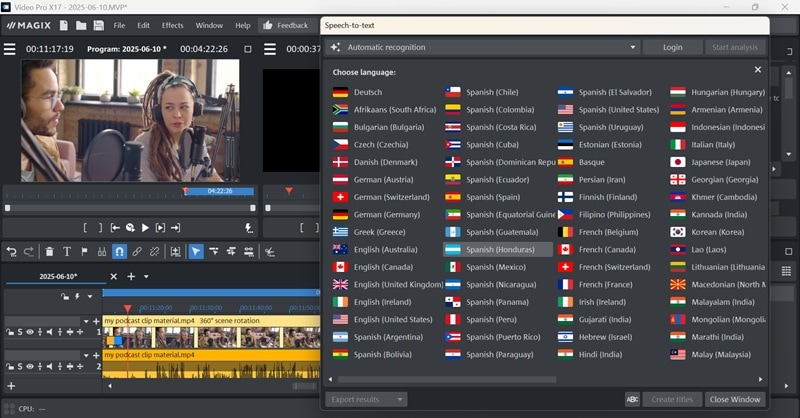Click the Login button in Speech-to-text
The height and width of the screenshot is (418, 800).
click(672, 47)
